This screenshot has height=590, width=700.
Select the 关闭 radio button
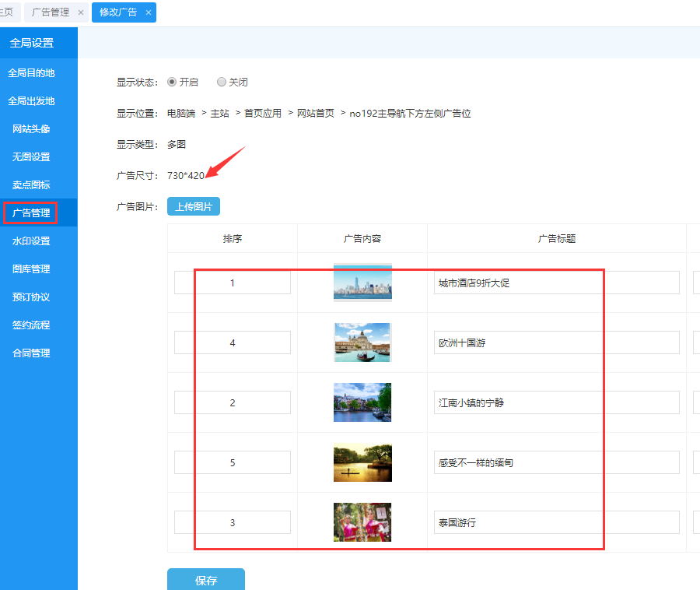[x=222, y=82]
